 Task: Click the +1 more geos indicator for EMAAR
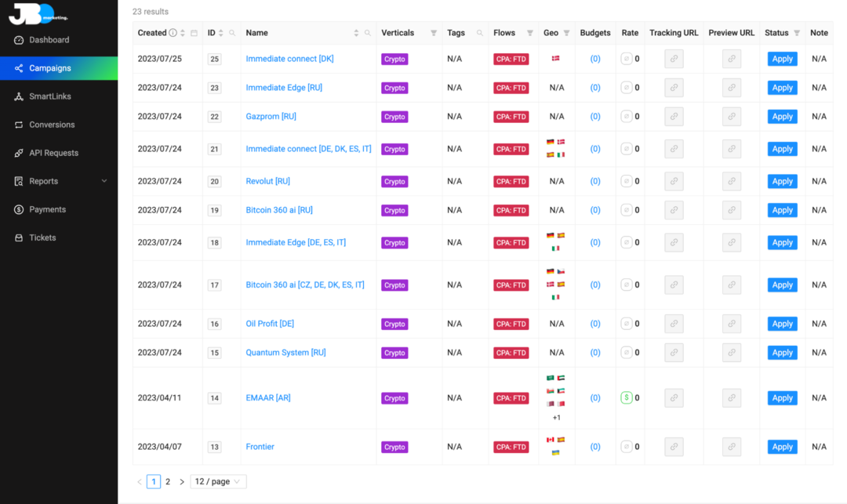click(557, 418)
